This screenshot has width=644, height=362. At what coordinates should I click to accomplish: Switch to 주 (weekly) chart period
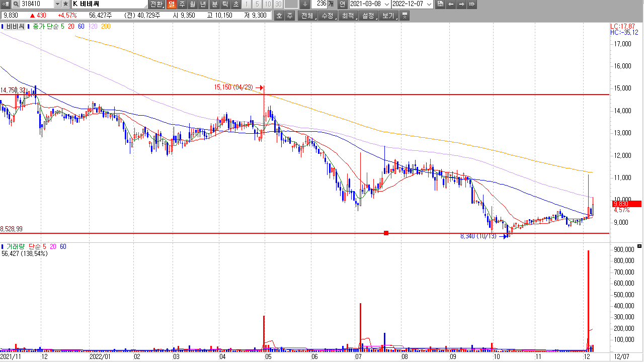tap(182, 4)
